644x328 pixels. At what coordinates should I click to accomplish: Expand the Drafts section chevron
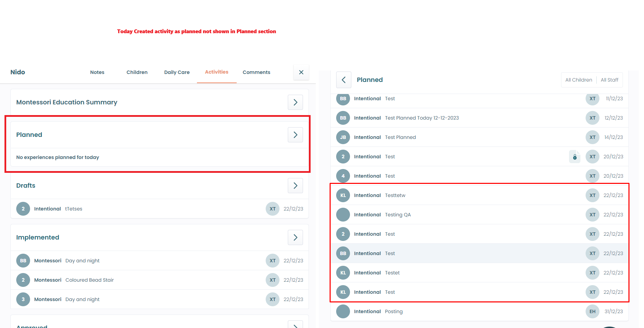[x=295, y=186]
